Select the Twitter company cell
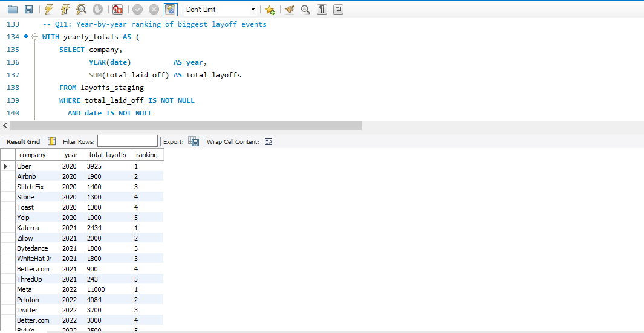This screenshot has width=644, height=333. pyautogui.click(x=37, y=310)
